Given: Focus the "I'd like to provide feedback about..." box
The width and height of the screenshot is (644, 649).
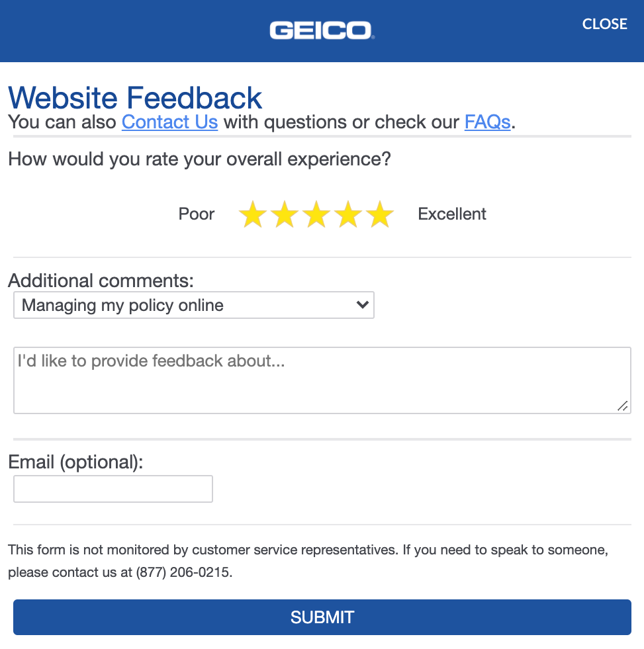Looking at the screenshot, I should click(x=322, y=380).
